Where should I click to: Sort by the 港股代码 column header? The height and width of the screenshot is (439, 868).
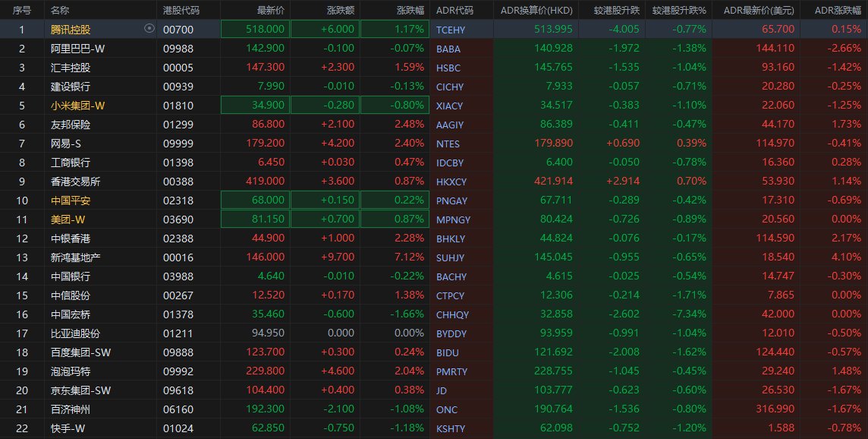tap(181, 10)
